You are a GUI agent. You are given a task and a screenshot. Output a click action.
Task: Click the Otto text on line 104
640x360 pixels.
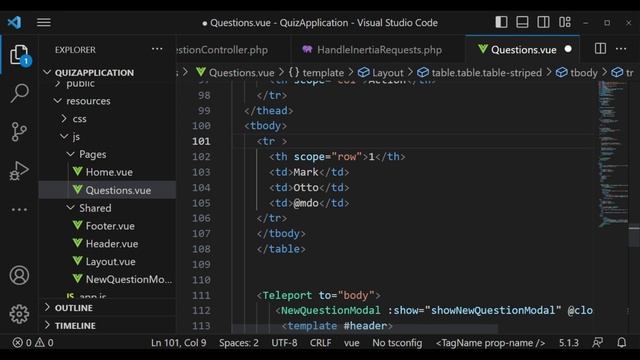tap(306, 188)
